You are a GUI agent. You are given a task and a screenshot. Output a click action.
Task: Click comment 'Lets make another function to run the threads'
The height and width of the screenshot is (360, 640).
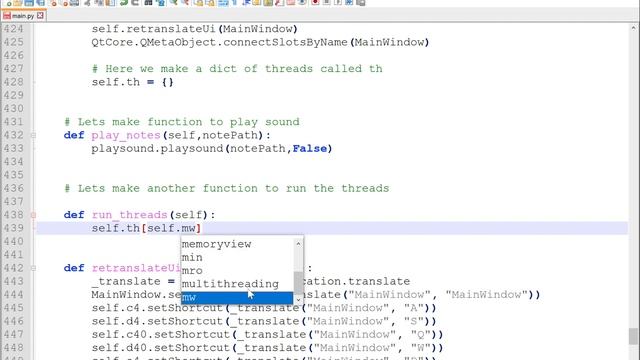pos(227,188)
